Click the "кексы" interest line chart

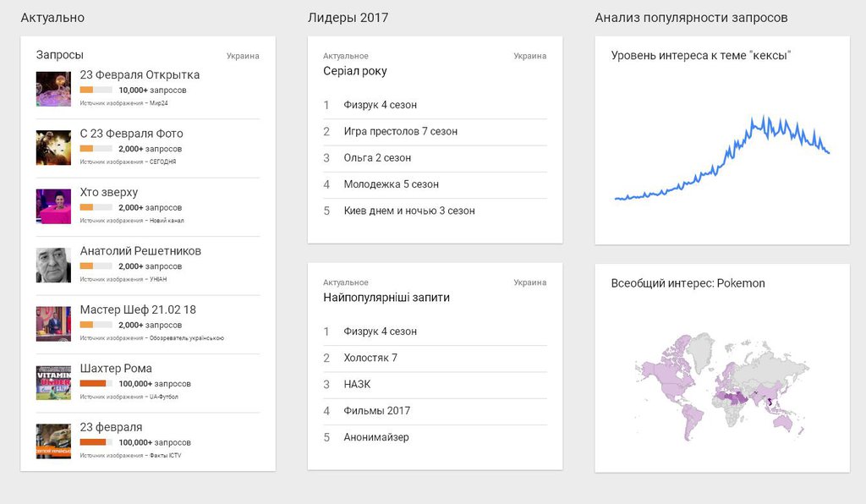coord(721,159)
